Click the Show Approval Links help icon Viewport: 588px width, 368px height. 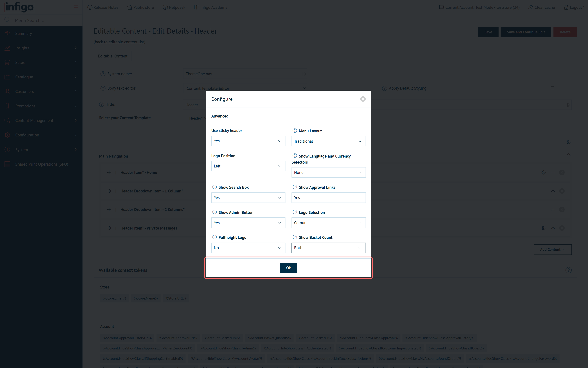click(295, 187)
